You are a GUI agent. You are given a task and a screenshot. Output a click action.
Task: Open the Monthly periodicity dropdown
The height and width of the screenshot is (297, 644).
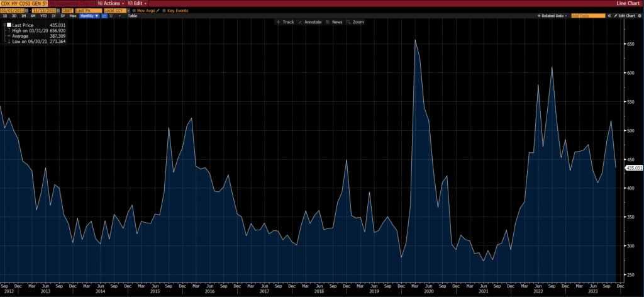coord(89,15)
